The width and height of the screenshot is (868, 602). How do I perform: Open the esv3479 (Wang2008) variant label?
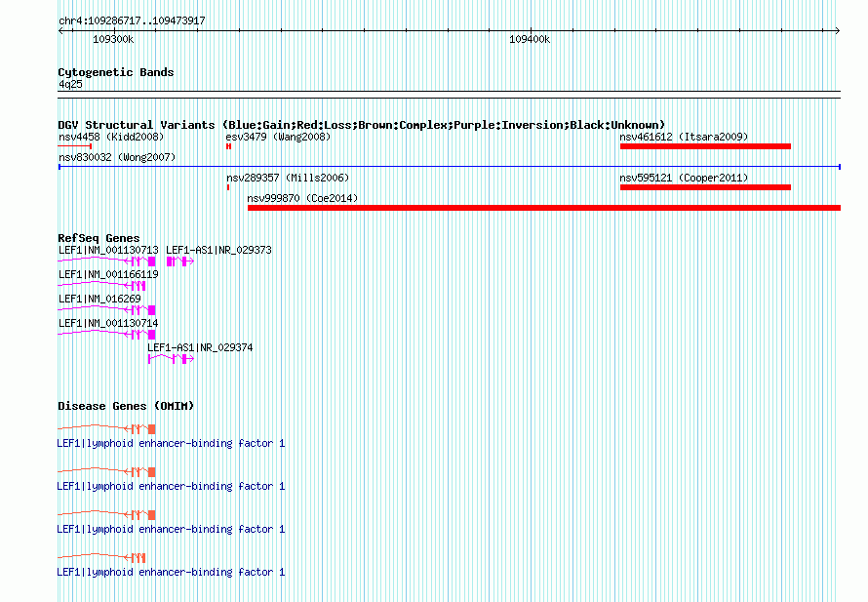point(278,137)
